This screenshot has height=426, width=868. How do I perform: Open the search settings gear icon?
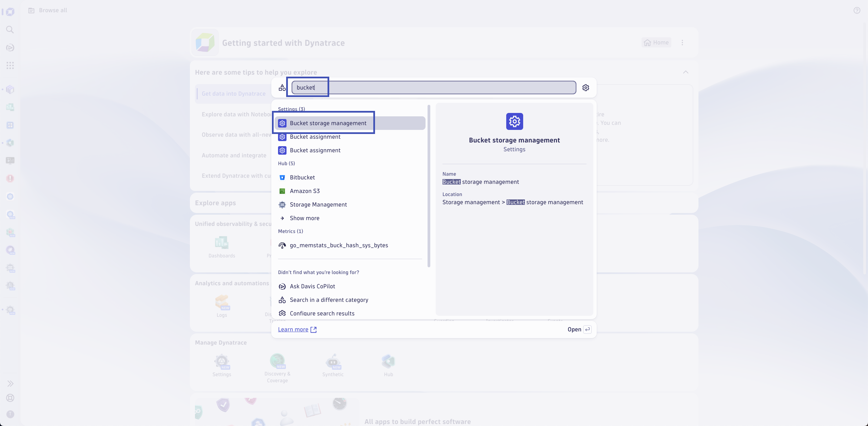point(586,88)
